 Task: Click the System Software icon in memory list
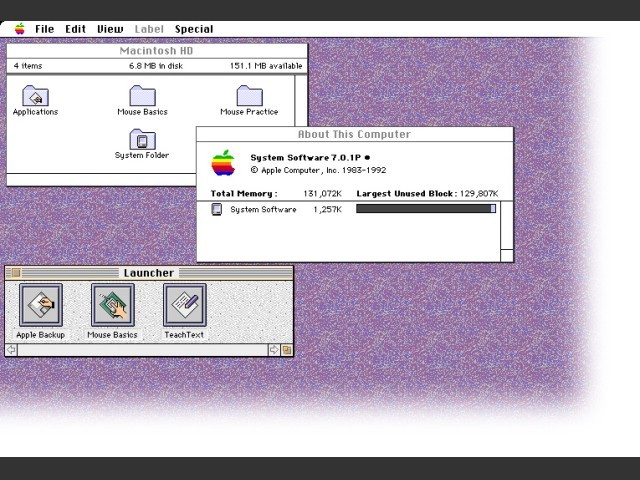[217, 209]
